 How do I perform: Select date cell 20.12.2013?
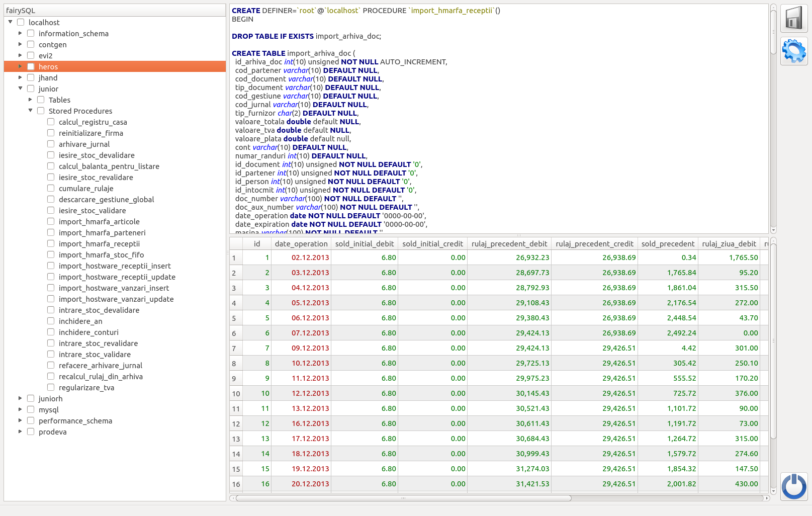pos(301,484)
